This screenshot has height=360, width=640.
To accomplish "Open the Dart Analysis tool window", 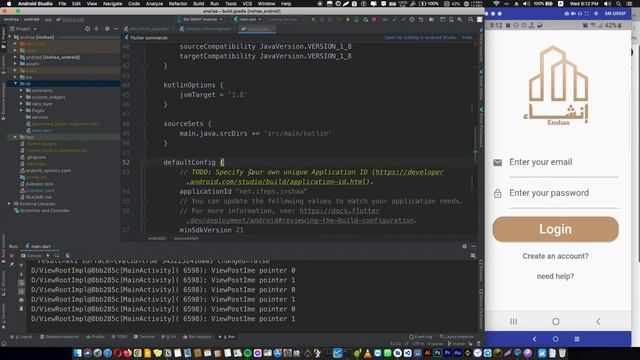I will click(197, 337).
